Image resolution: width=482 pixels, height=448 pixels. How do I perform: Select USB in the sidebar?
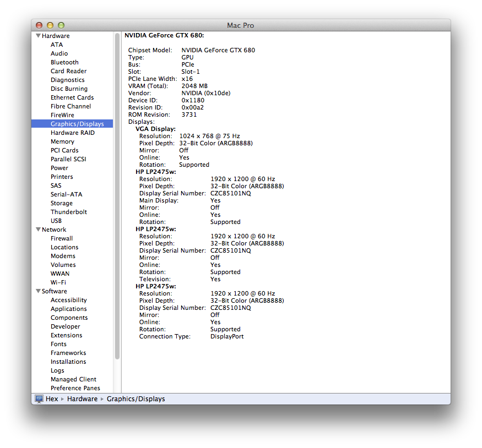[56, 221]
